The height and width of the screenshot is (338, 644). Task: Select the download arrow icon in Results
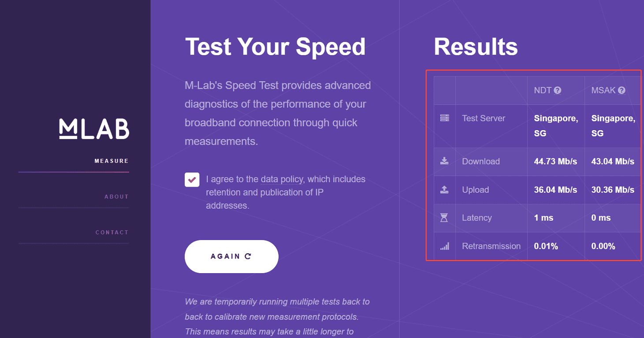coord(444,161)
